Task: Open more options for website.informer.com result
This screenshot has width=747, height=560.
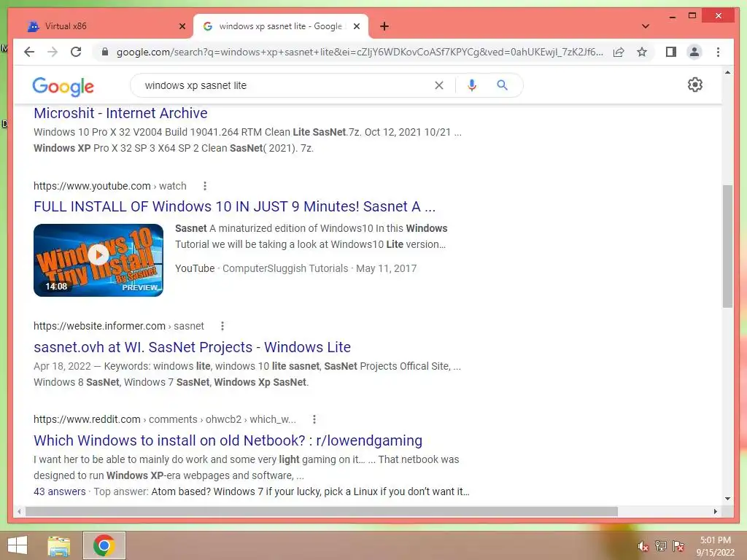Action: [222, 326]
